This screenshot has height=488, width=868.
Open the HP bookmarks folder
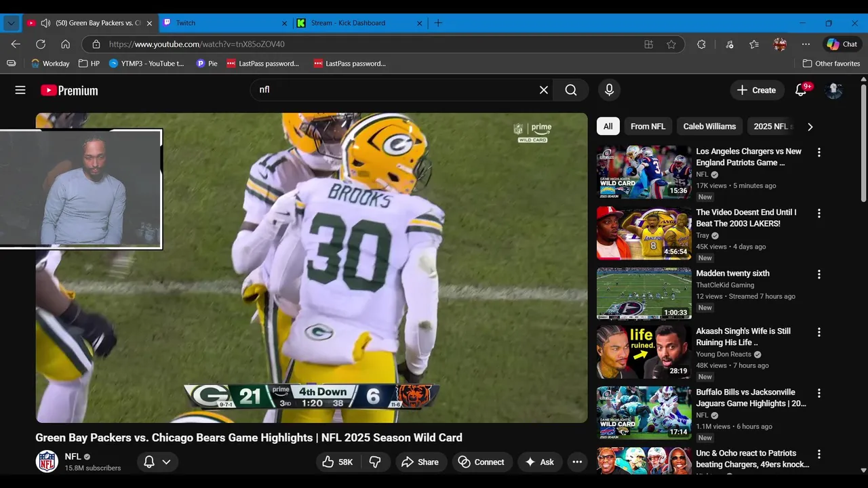89,64
